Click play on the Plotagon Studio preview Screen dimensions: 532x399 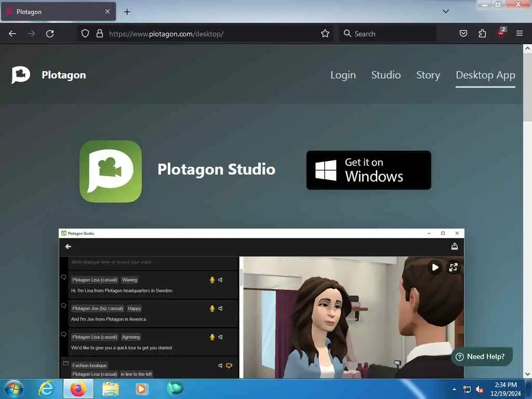pos(435,268)
